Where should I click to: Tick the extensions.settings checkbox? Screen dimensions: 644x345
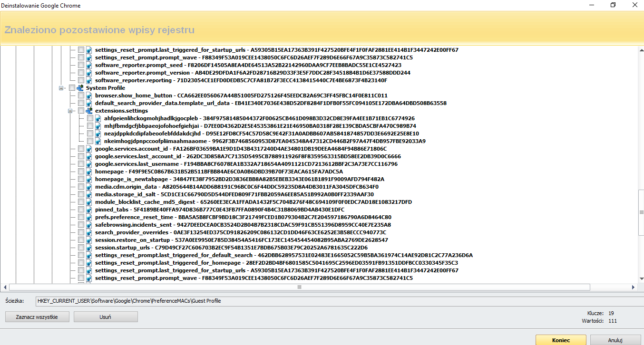[x=81, y=111]
